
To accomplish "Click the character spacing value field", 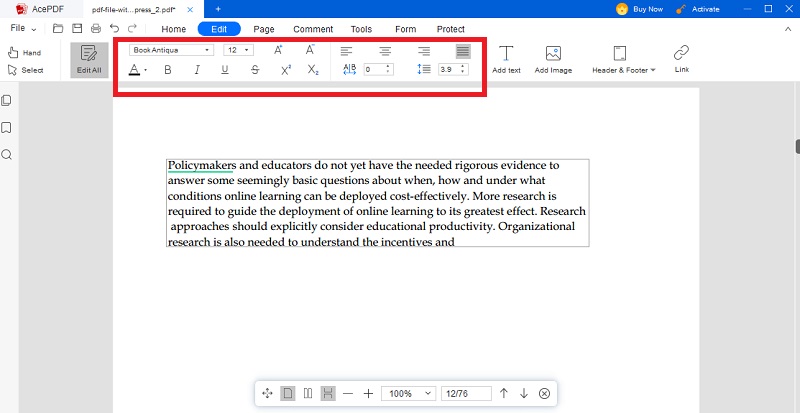I will click(x=378, y=69).
